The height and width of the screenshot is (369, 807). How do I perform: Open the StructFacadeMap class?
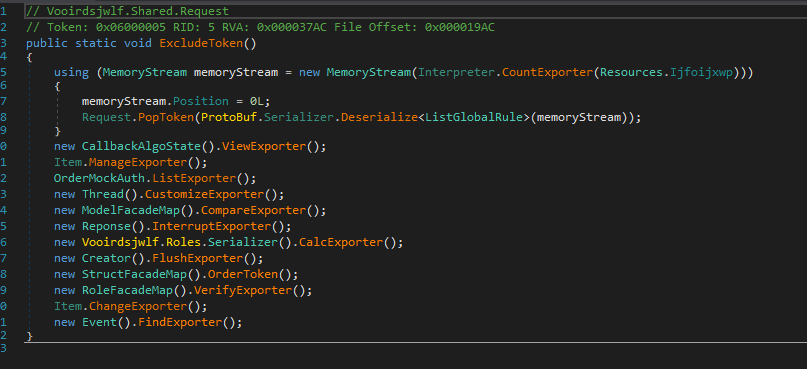pyautogui.click(x=134, y=274)
